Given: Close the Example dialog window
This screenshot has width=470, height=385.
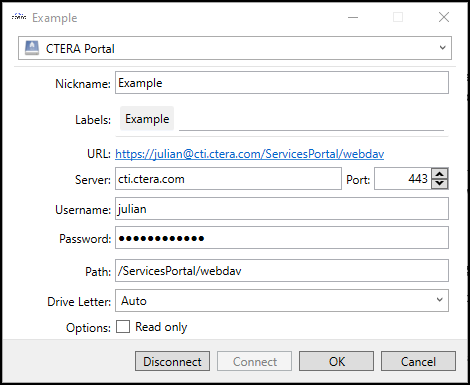Looking at the screenshot, I should (x=444, y=17).
